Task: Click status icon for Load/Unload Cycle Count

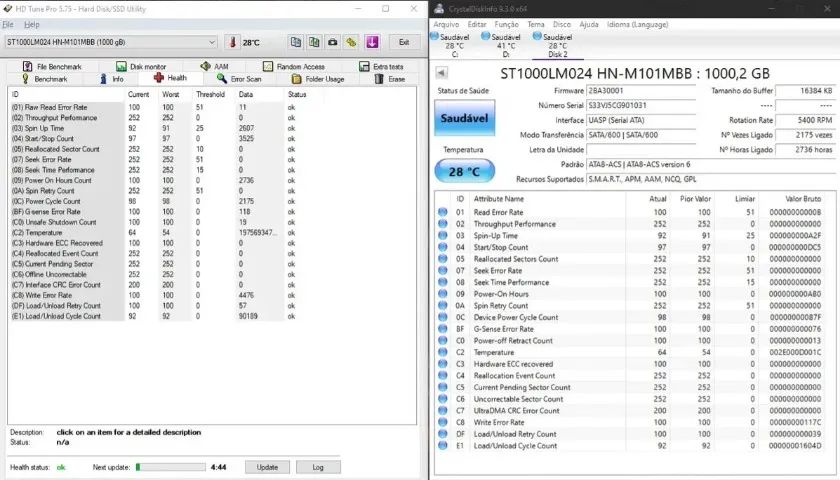Action: pos(442,445)
